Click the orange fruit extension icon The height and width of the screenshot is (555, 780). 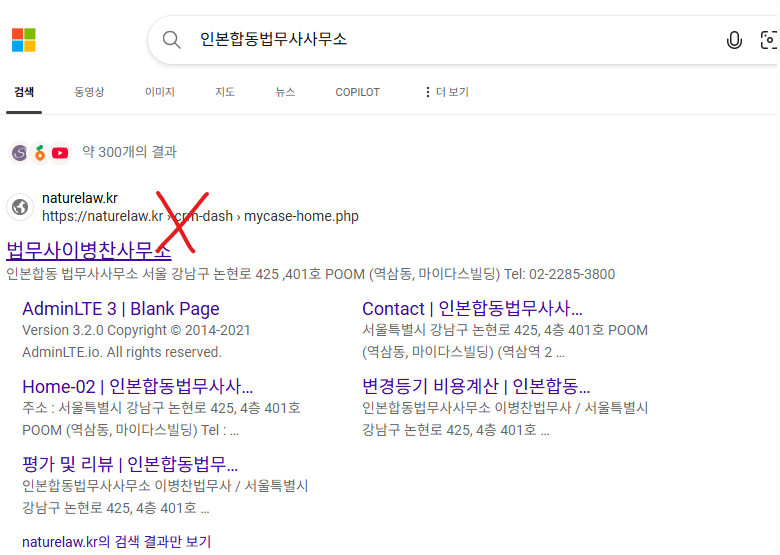[40, 153]
